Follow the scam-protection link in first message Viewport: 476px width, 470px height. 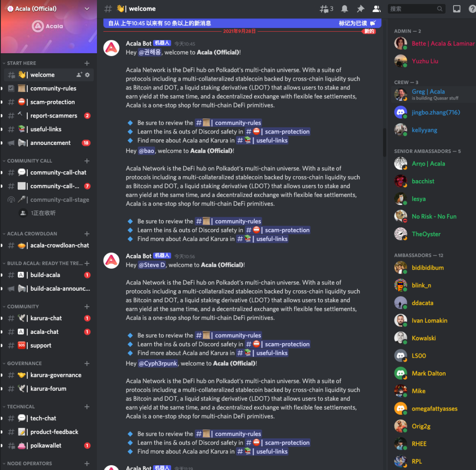pyautogui.click(x=278, y=132)
